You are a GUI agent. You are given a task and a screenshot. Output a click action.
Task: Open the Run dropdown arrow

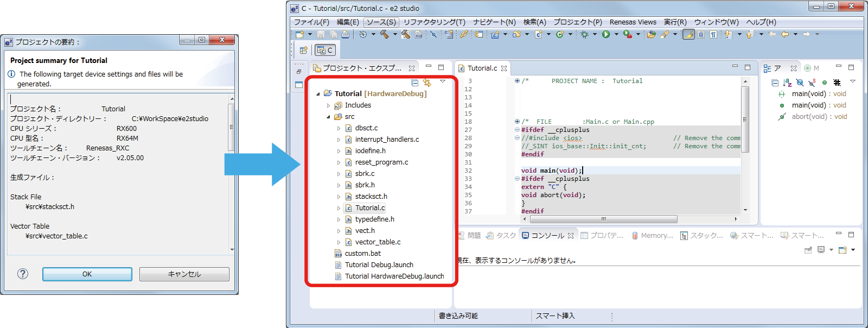[616, 34]
